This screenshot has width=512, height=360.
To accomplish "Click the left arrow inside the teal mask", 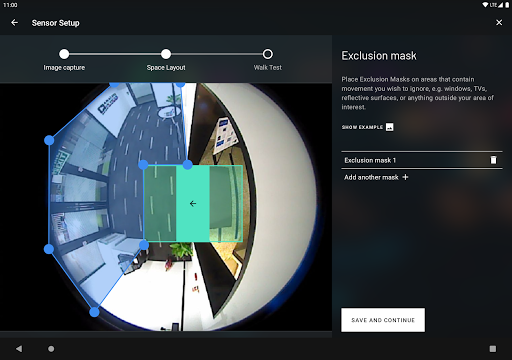I will coord(193,203).
